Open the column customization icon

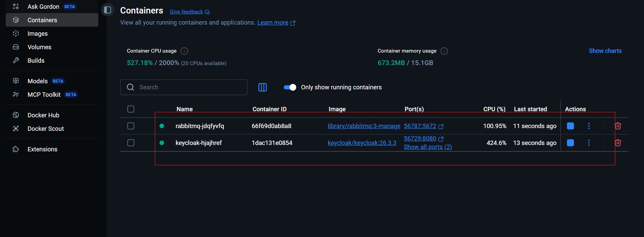[262, 87]
